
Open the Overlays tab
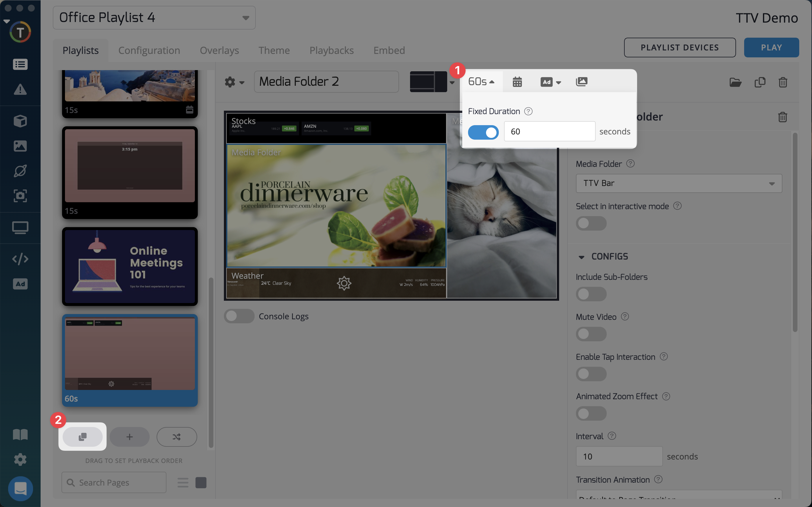tap(219, 50)
